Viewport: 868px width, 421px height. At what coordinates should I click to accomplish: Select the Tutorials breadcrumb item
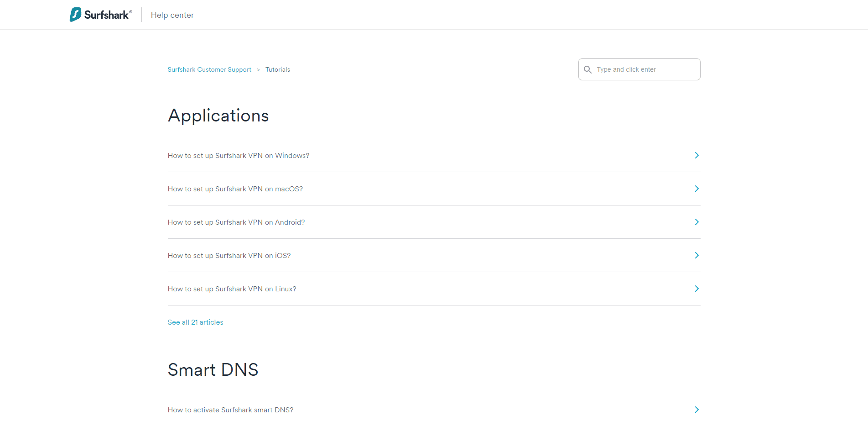tap(278, 69)
